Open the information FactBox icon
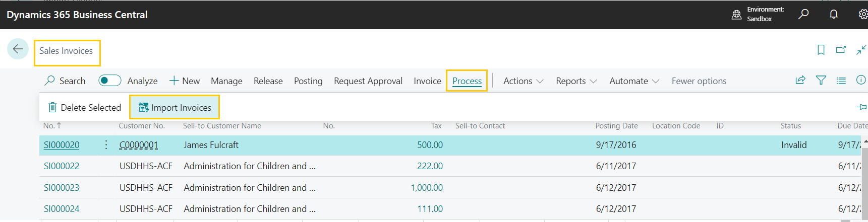Image resolution: width=868 pixels, height=222 pixels. click(861, 80)
